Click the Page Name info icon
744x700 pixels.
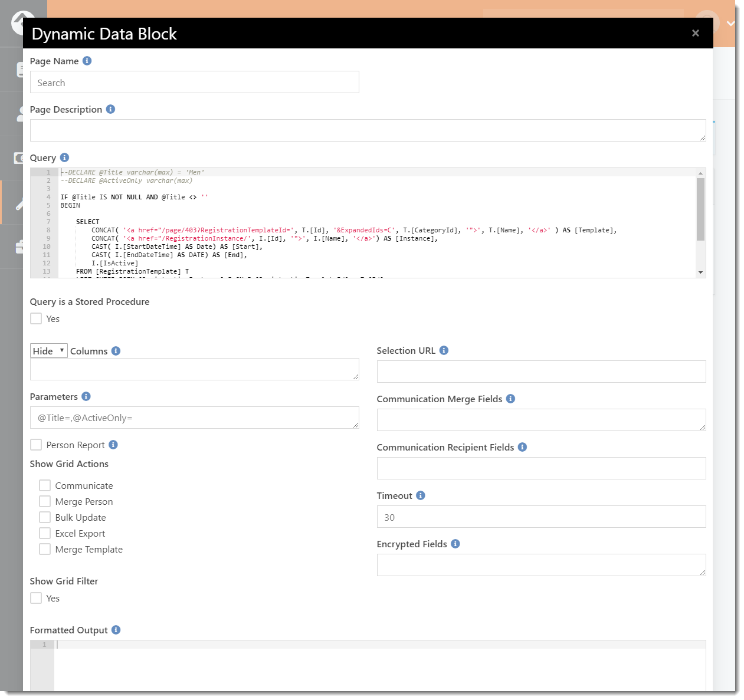[87, 61]
